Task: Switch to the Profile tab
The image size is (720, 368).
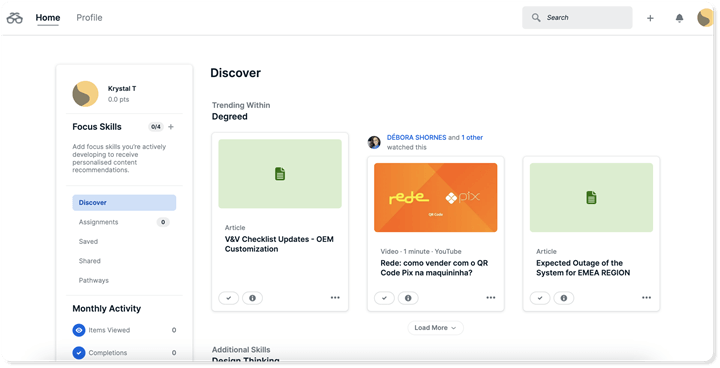Action: point(89,17)
